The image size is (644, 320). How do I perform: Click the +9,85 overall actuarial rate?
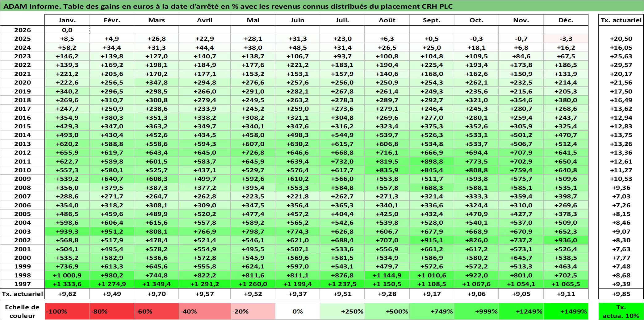[621, 294]
